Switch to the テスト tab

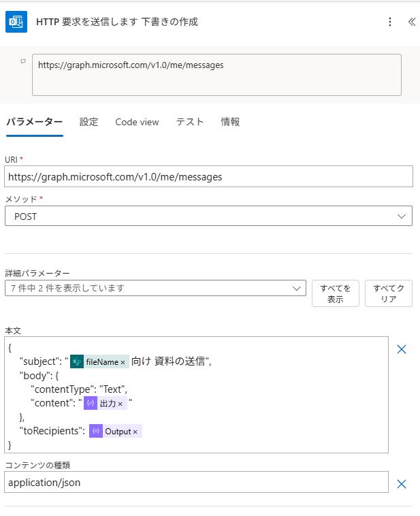pos(190,122)
